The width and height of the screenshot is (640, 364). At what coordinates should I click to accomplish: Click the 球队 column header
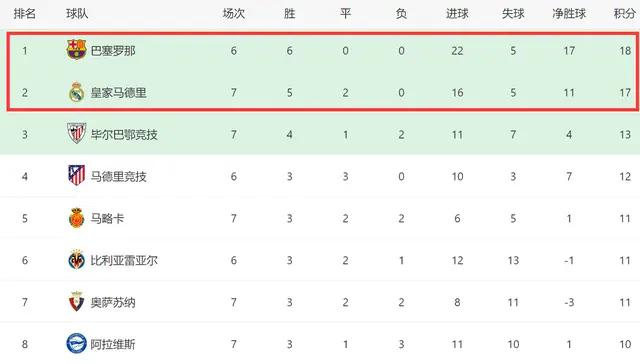pyautogui.click(x=77, y=13)
